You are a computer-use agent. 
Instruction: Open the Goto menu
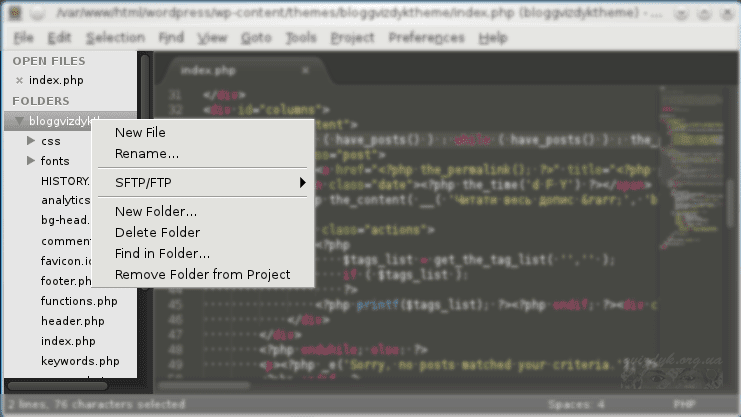tap(256, 37)
